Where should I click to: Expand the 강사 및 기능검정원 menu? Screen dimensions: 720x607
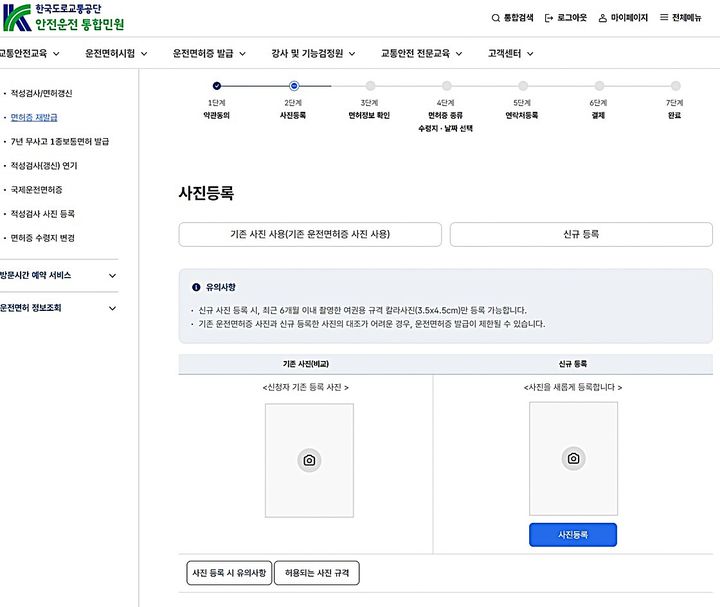pos(313,54)
